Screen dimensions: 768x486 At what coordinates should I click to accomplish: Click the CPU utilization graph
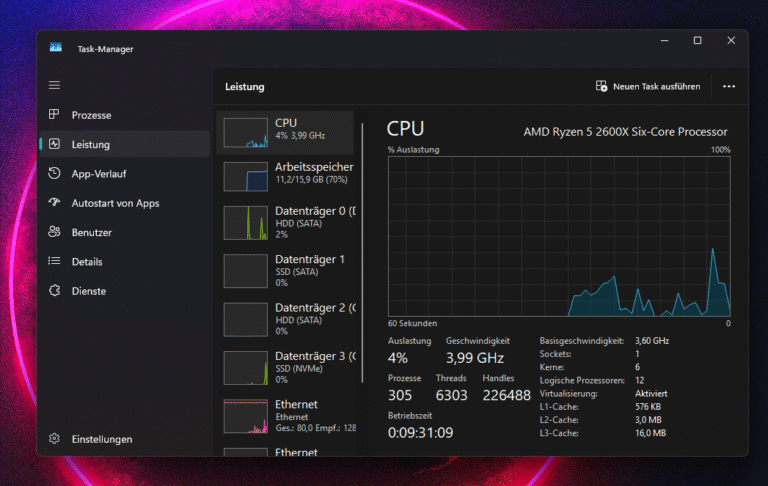559,235
